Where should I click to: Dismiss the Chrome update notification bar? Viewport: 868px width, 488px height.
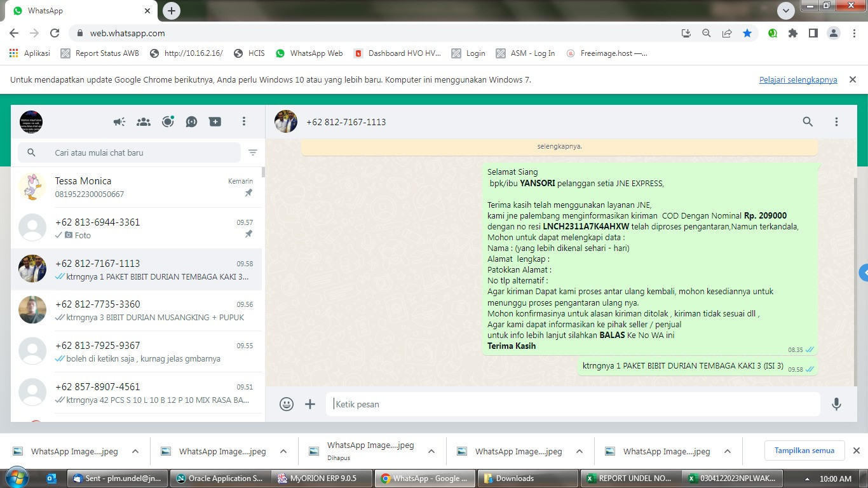pyautogui.click(x=853, y=79)
